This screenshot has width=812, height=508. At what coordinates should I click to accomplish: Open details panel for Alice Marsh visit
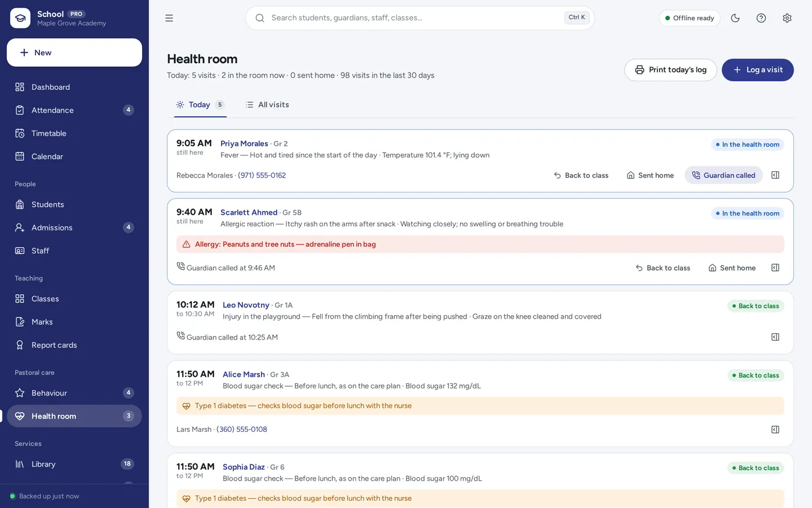click(775, 430)
